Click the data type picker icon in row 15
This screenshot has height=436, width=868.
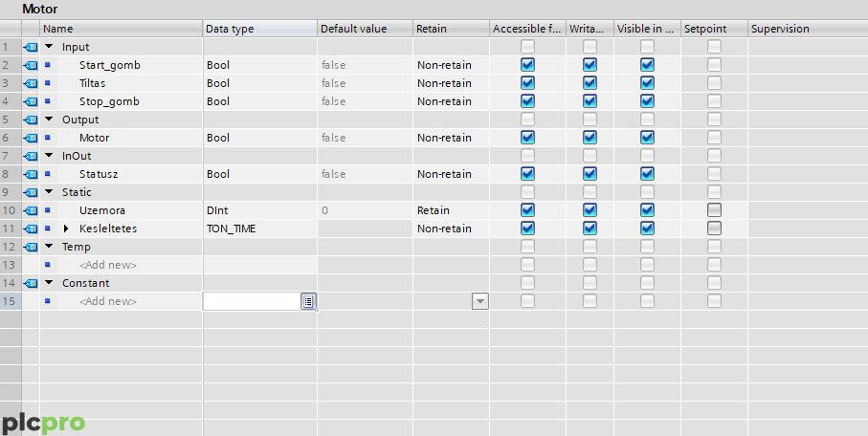(308, 301)
